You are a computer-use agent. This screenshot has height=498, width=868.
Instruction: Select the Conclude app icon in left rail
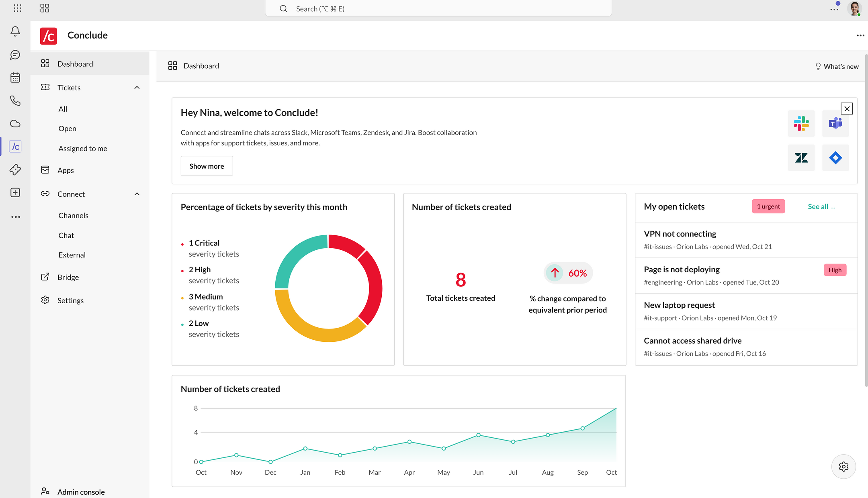click(x=15, y=147)
